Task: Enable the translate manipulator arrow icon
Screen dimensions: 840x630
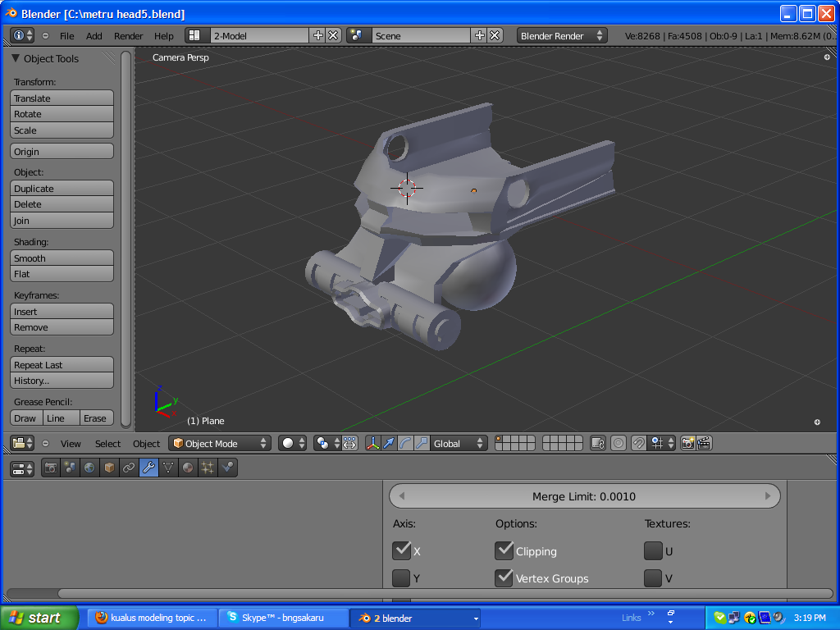Action: pyautogui.click(x=390, y=443)
